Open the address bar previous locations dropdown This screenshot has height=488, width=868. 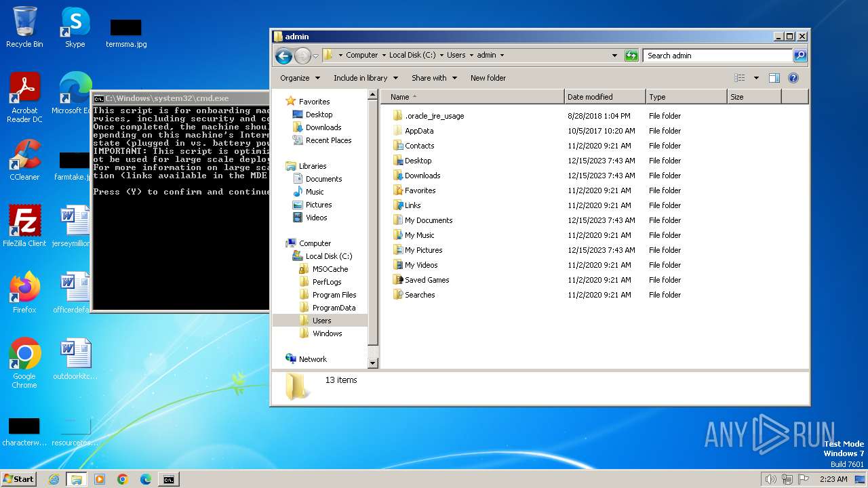(x=614, y=56)
